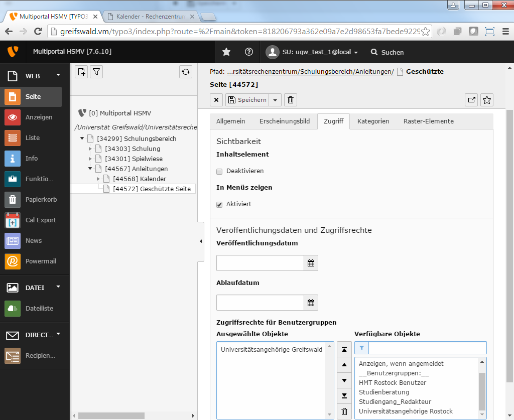The image size is (514, 420).
Task: Refresh the page tree
Action: 186,72
